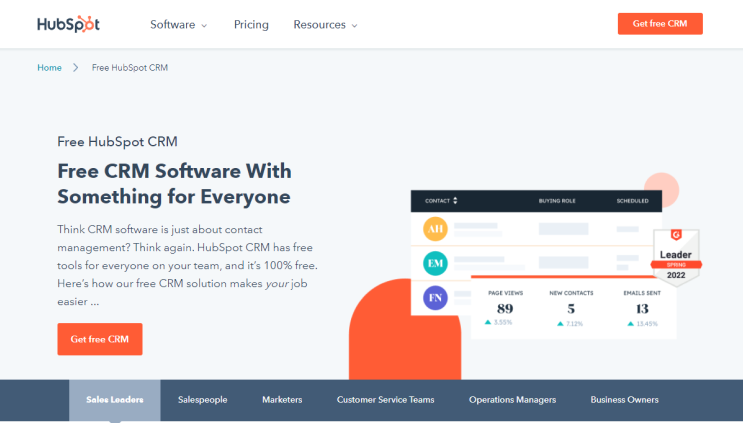Click the Free CRM Software headline

pos(174,184)
